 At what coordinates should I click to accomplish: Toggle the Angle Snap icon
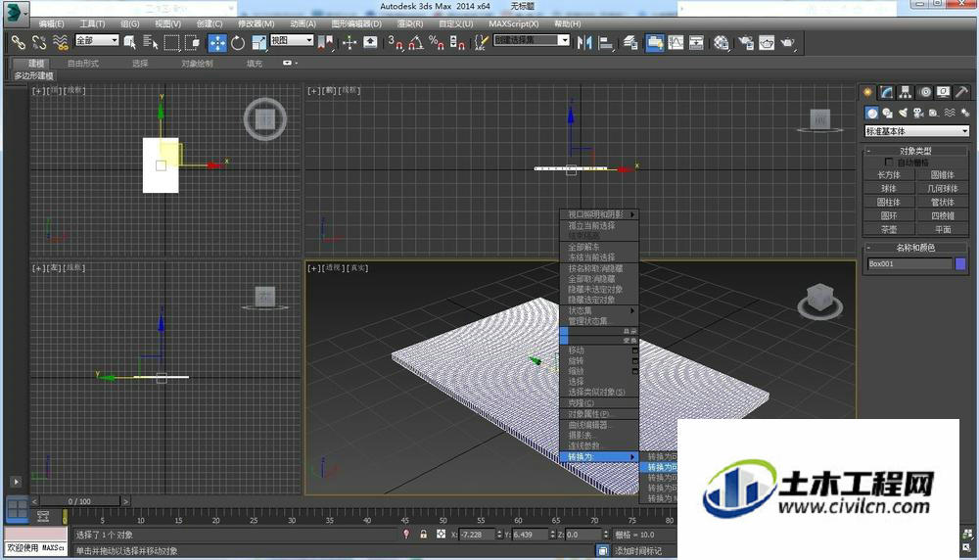(416, 42)
